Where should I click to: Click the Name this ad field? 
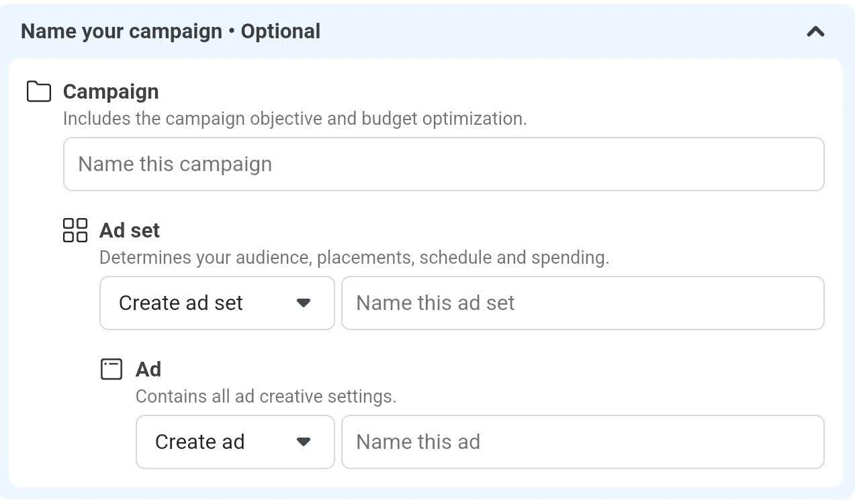582,442
